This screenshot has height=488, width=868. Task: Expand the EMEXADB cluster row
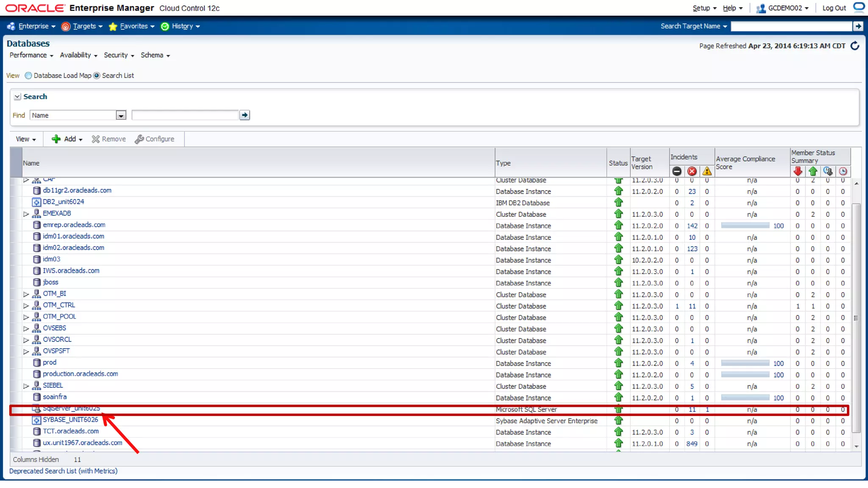coord(26,214)
